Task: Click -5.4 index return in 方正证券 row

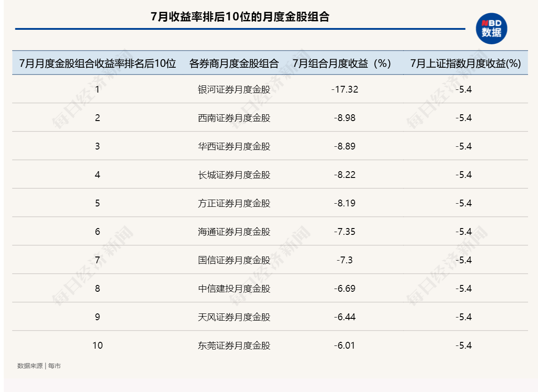Action: (463, 203)
